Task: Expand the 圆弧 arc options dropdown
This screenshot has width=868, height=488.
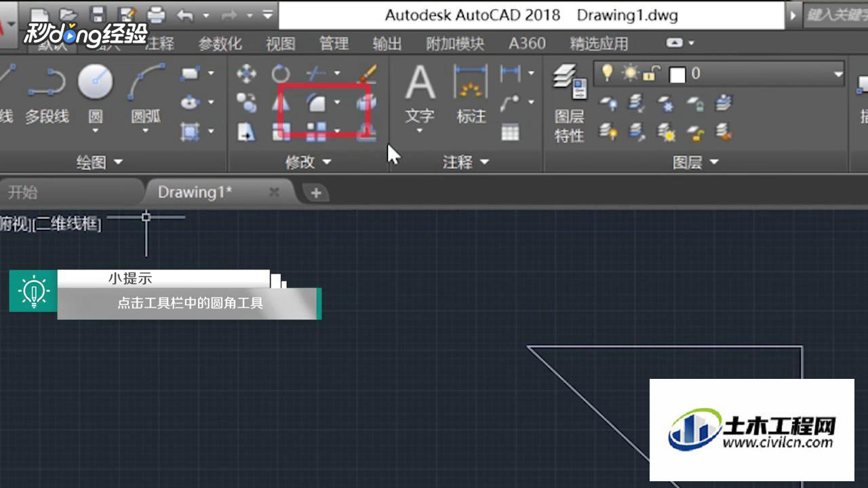Action: (x=146, y=129)
